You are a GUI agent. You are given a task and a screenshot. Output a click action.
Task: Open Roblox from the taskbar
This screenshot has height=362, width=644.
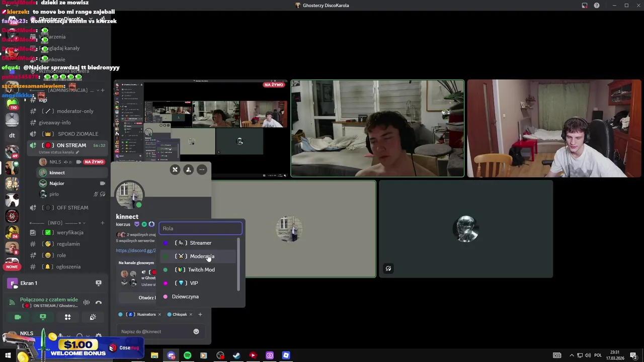click(286, 355)
